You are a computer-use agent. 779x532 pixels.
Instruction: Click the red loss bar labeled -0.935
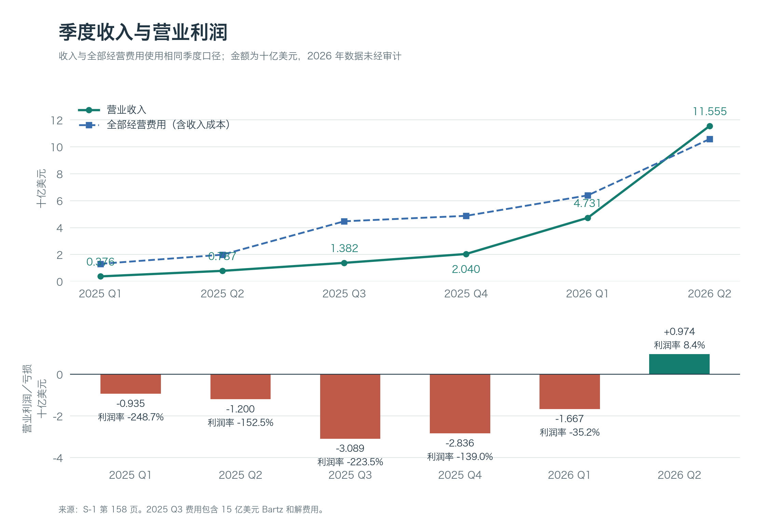[x=131, y=384]
